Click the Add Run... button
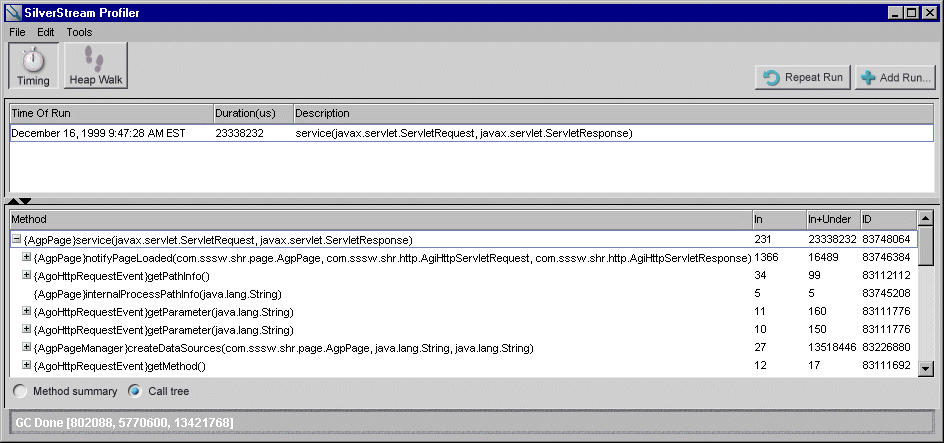944x443 pixels. [895, 78]
